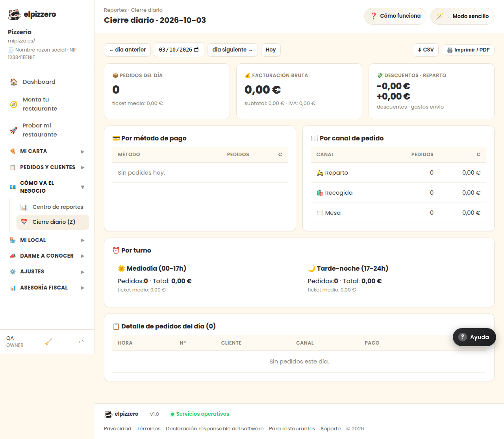
Task: Click the rocket icon beside Probar mi restaurante
Action: 14,130
